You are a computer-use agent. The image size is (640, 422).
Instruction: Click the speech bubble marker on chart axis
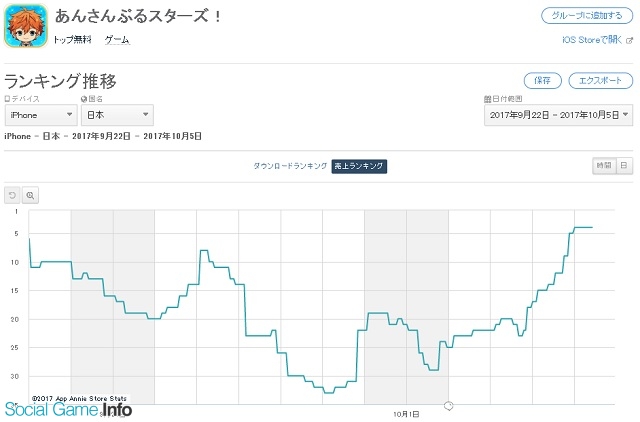coord(449,405)
